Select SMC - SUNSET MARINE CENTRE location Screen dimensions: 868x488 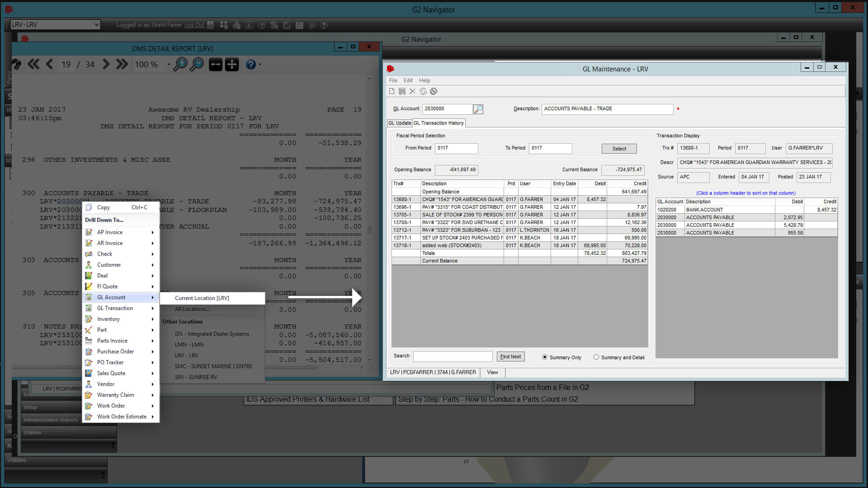[213, 366]
